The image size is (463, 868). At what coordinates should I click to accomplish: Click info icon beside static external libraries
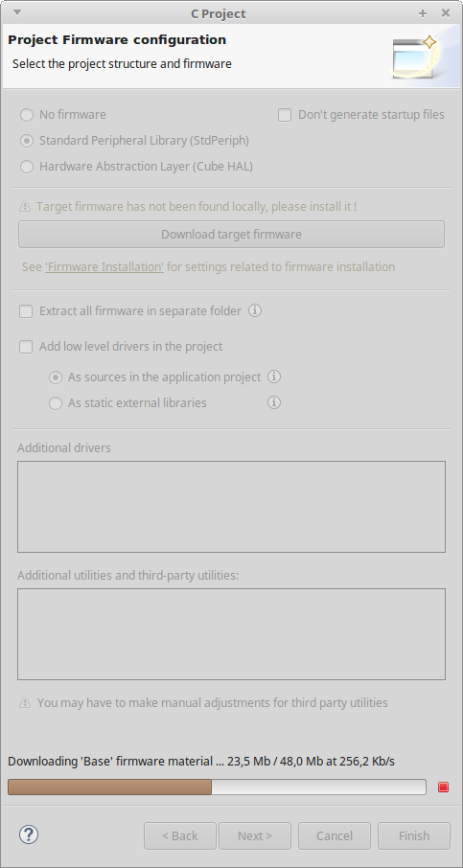tap(274, 402)
